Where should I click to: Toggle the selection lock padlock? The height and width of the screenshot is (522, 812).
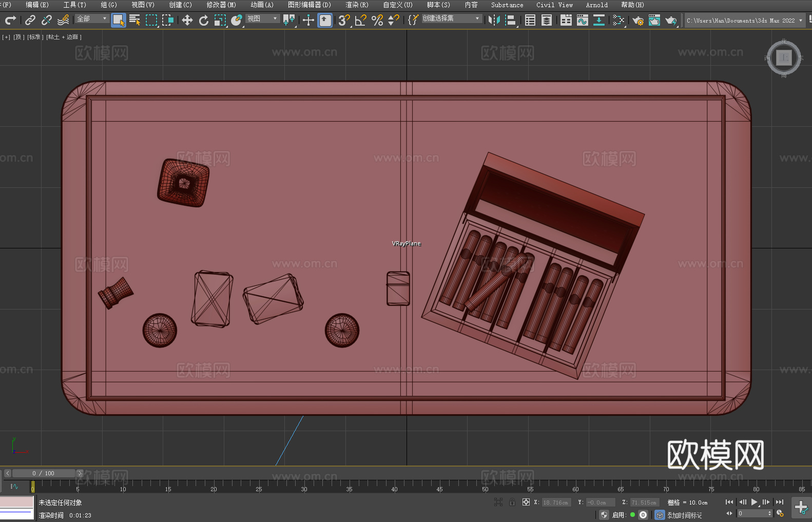pos(512,502)
